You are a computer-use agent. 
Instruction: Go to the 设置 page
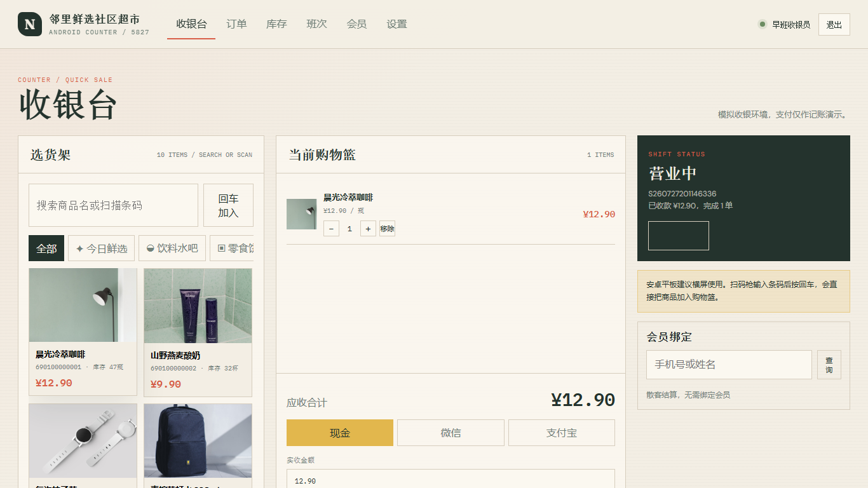pyautogui.click(x=397, y=24)
